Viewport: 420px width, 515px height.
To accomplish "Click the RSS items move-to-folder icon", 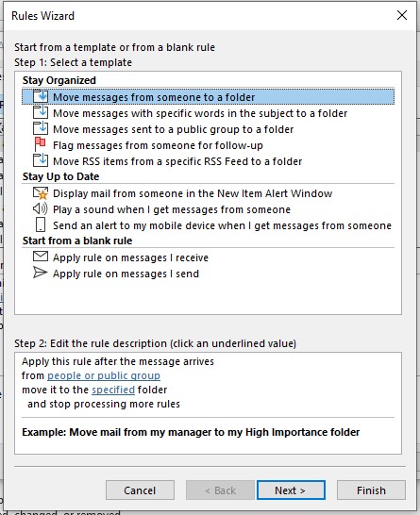I will coord(41,161).
